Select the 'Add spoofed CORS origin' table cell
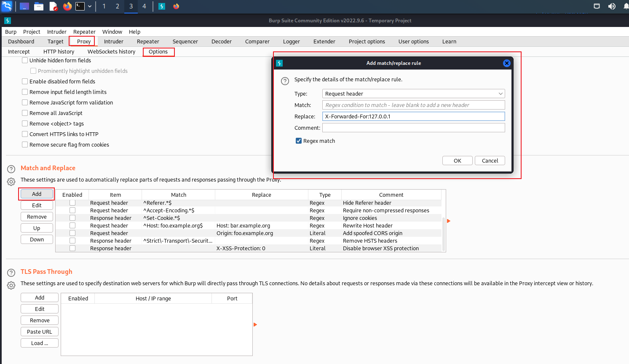 tap(391, 233)
